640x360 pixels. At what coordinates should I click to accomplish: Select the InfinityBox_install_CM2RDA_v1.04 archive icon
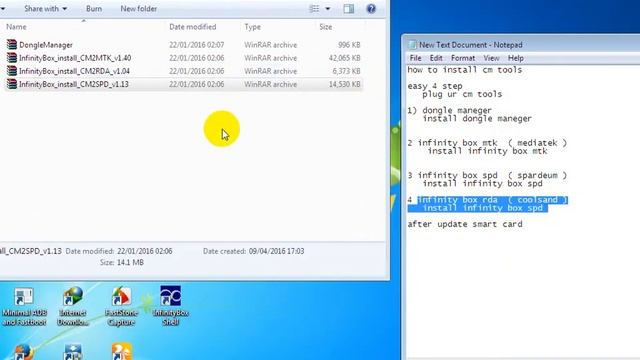point(12,71)
